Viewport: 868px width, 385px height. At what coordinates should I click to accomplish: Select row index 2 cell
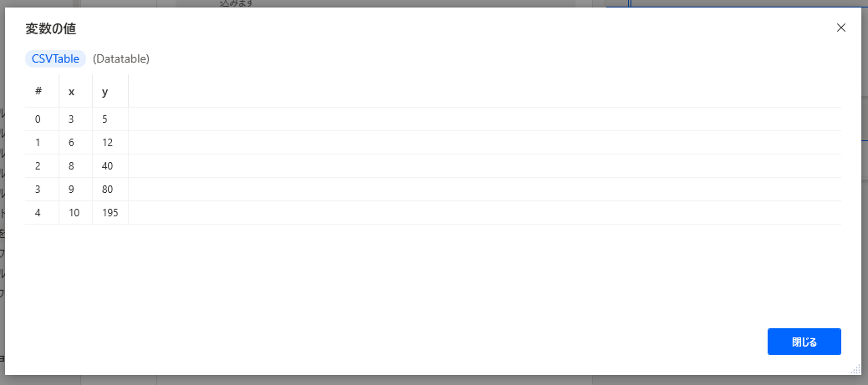tap(42, 166)
